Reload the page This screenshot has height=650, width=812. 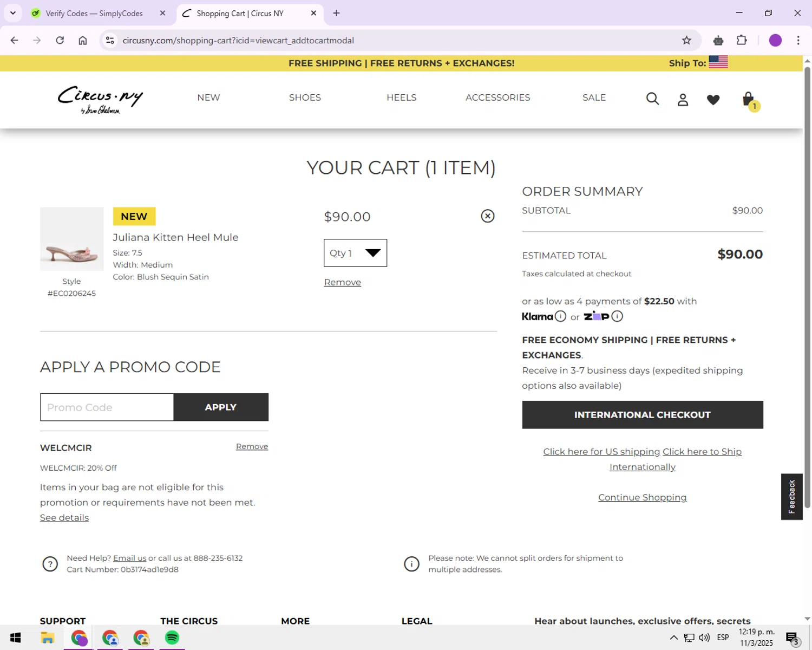[60, 40]
